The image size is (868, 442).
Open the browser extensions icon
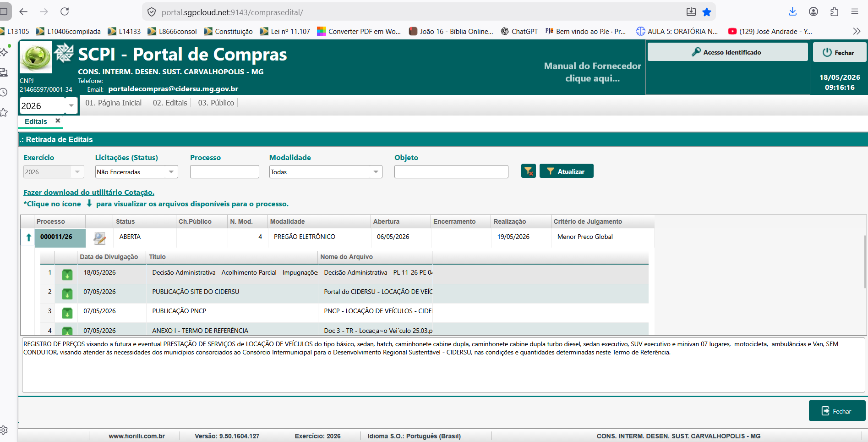tap(834, 12)
